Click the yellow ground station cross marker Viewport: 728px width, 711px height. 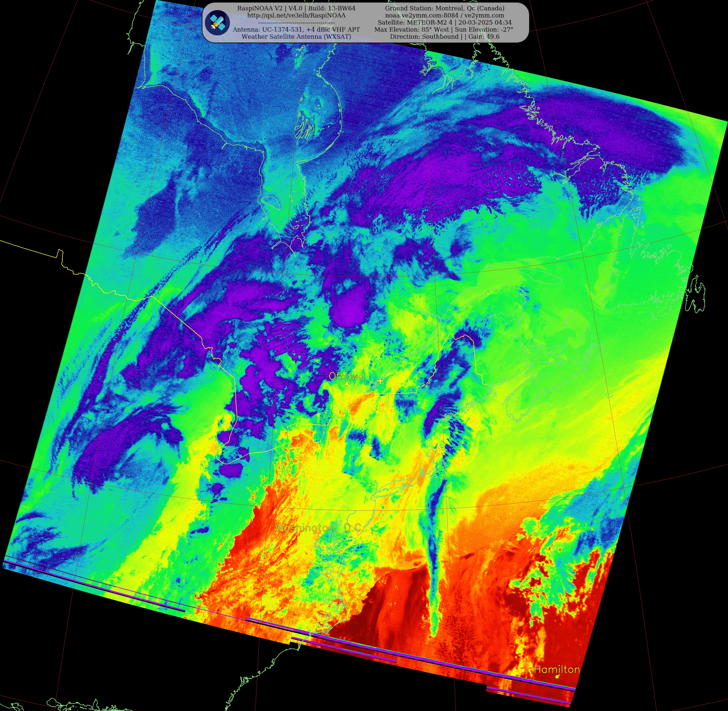pyautogui.click(x=380, y=381)
